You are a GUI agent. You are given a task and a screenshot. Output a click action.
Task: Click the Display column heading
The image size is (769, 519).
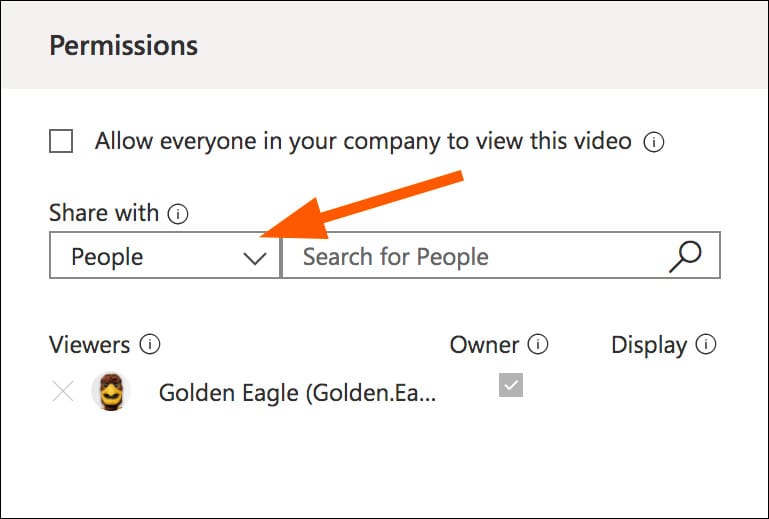648,345
